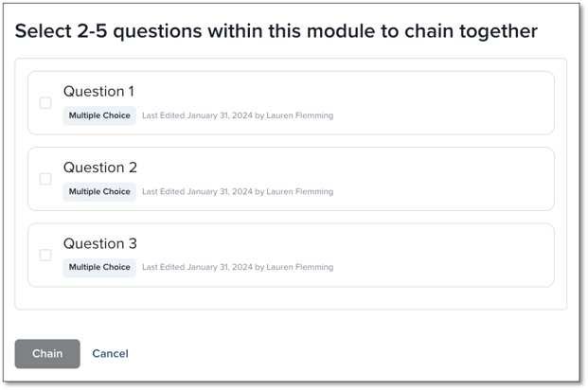Click the Question 2 title
The image size is (588, 390).
(100, 168)
